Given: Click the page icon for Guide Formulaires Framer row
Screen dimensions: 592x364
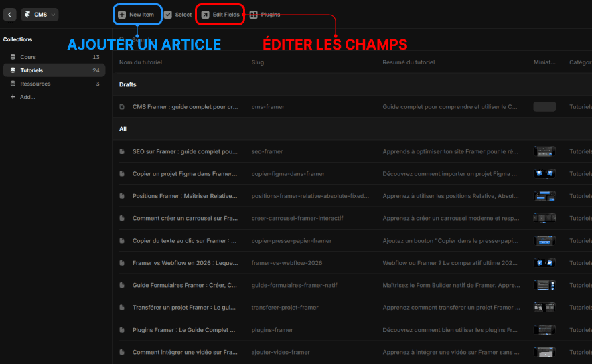Looking at the screenshot, I should tap(122, 285).
